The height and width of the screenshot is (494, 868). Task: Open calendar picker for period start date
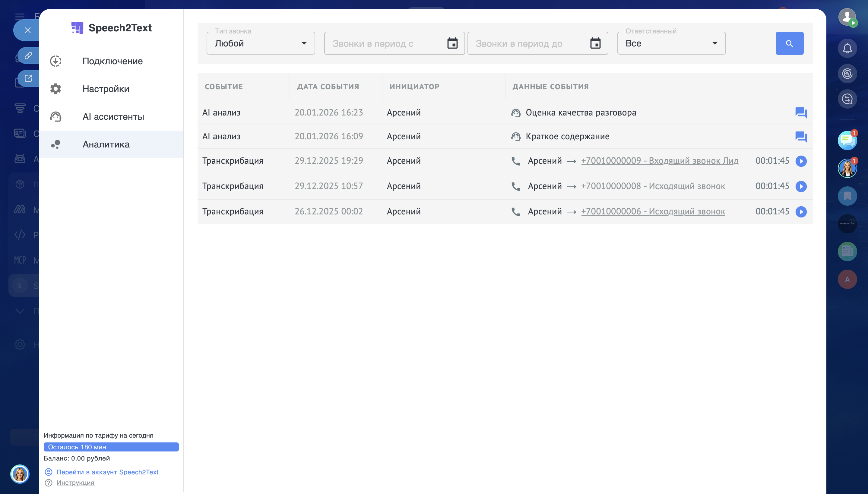point(452,43)
